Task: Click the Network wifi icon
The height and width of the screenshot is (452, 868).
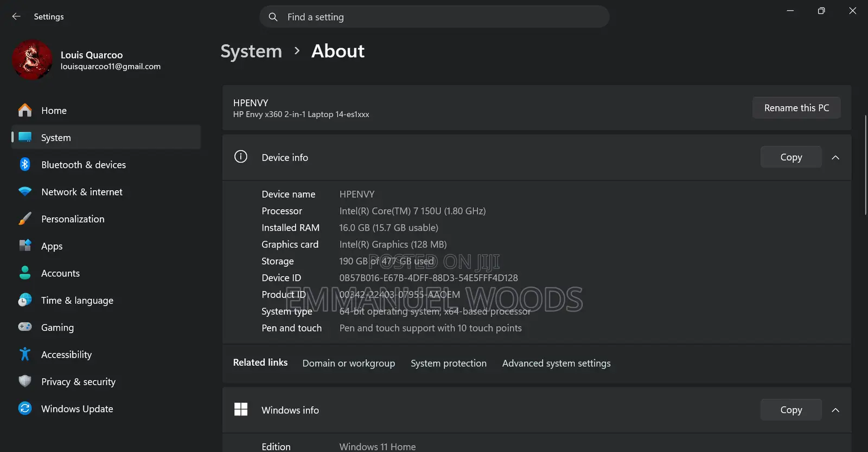Action: (25, 191)
